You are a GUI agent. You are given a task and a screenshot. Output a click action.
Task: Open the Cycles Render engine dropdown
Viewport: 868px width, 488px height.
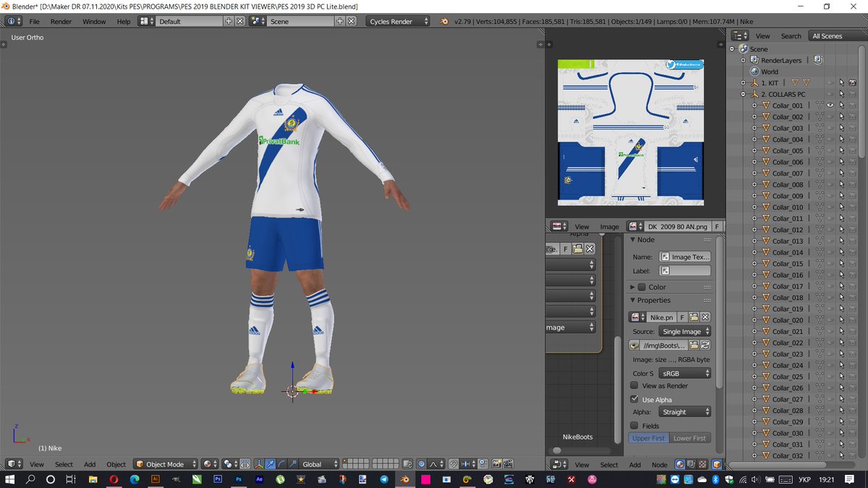pos(398,22)
